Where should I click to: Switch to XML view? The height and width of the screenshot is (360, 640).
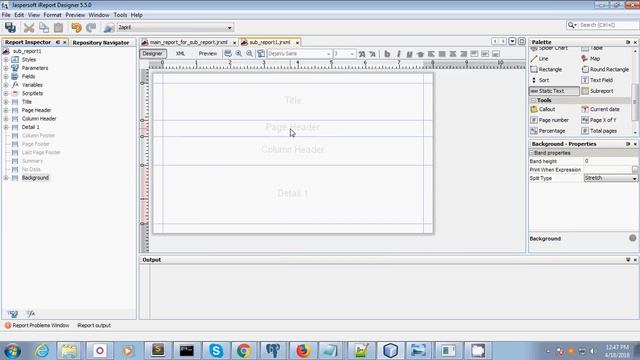tap(180, 53)
